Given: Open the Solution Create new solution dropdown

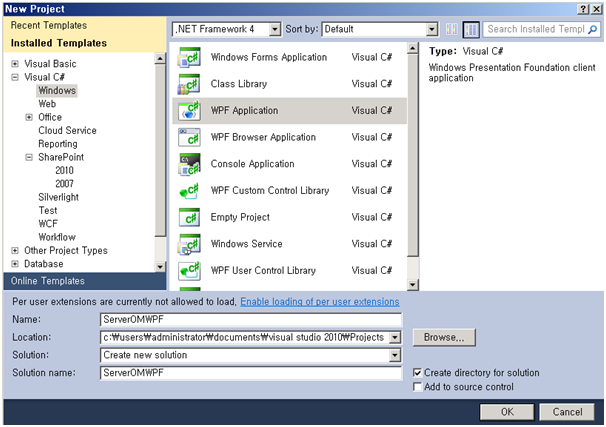Looking at the screenshot, I should coord(395,355).
